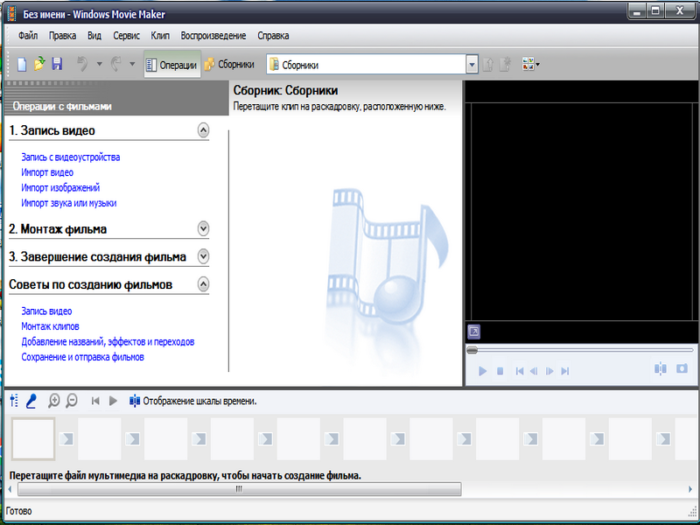The height and width of the screenshot is (525, 700).
Task: Open the Монтаж клипов tip link
Action: click(50, 326)
